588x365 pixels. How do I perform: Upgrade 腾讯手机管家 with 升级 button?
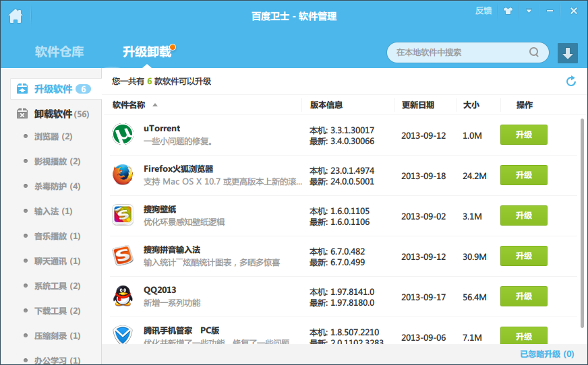point(523,335)
